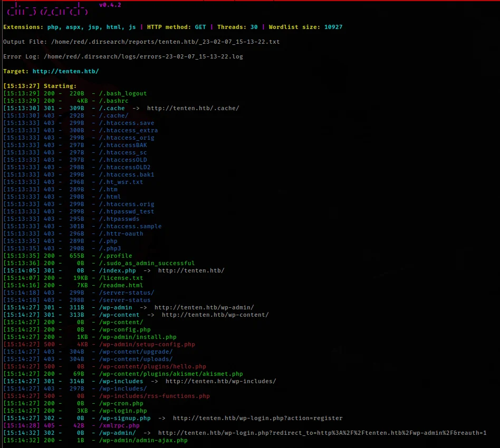Image resolution: width=500 pixels, height=448 pixels.
Task: Click the 405 status code on xmlrpc line
Action: tap(49, 425)
